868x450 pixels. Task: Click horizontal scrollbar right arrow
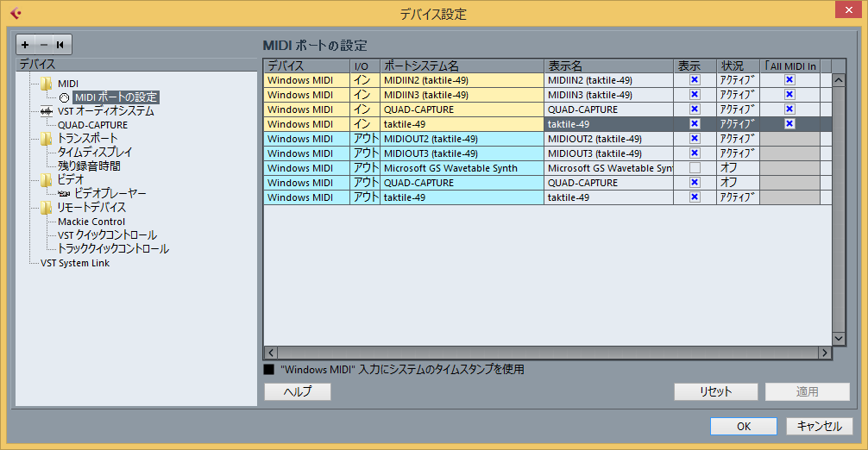point(825,352)
